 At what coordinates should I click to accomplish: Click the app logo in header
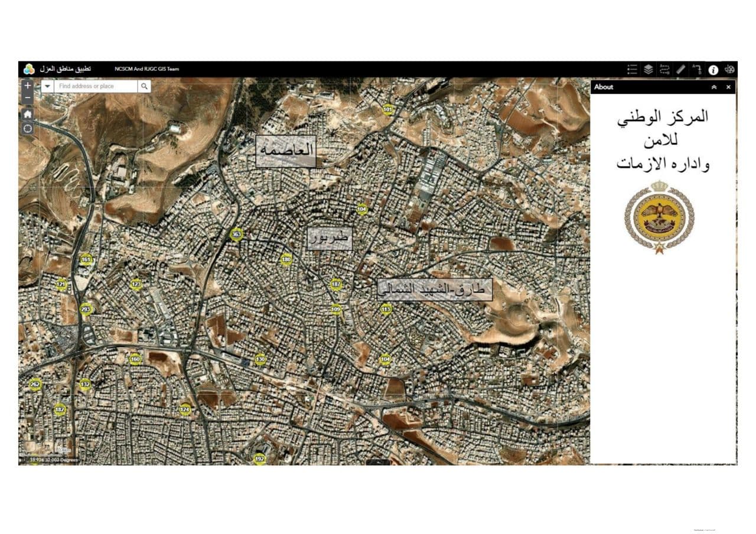[x=29, y=69]
